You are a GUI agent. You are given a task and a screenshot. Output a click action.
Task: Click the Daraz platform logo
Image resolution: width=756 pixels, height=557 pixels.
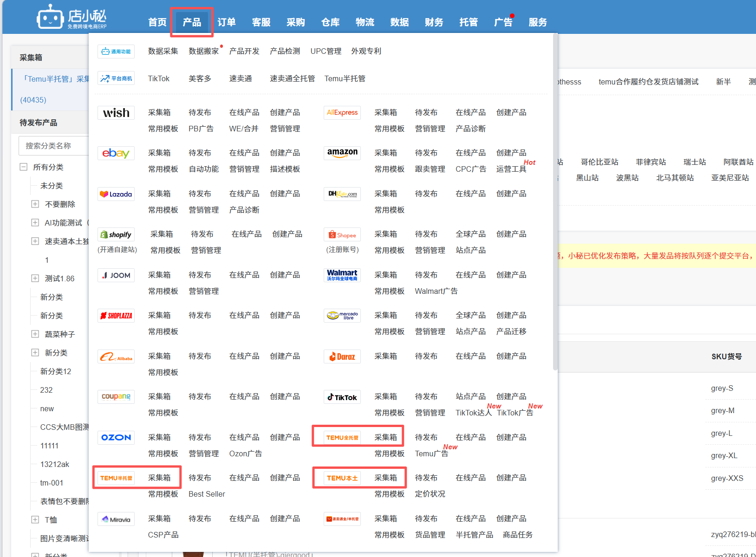[x=342, y=356]
